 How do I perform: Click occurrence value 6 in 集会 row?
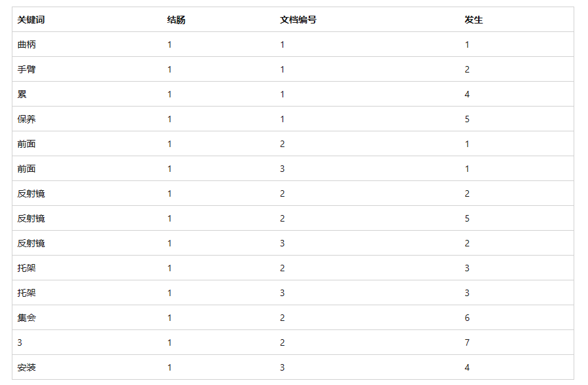[467, 318]
